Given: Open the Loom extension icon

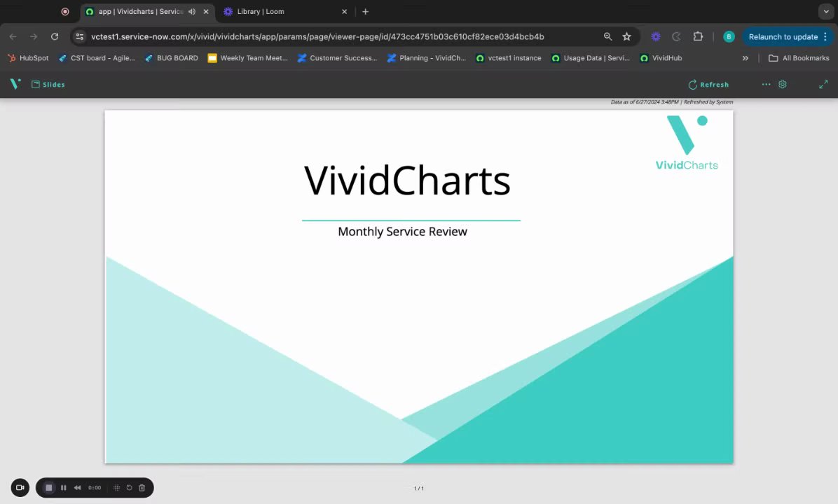Looking at the screenshot, I should 656,36.
